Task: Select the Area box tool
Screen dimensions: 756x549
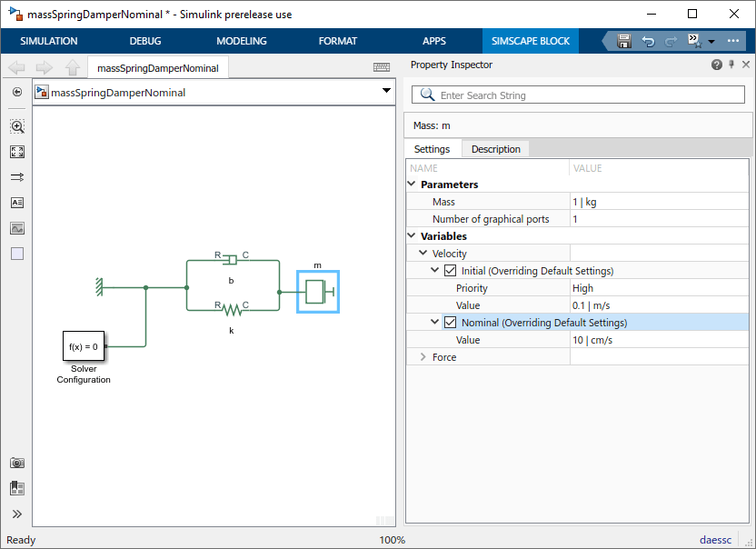Action: pyautogui.click(x=17, y=254)
